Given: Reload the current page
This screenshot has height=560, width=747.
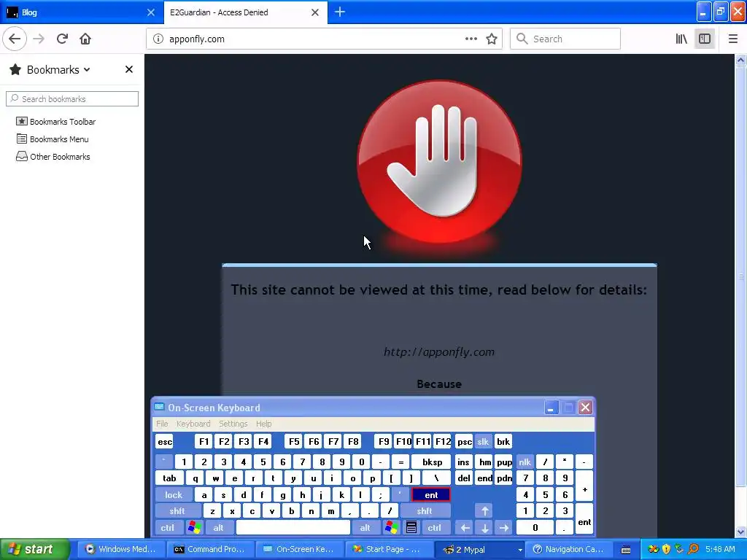Looking at the screenshot, I should click(x=62, y=39).
